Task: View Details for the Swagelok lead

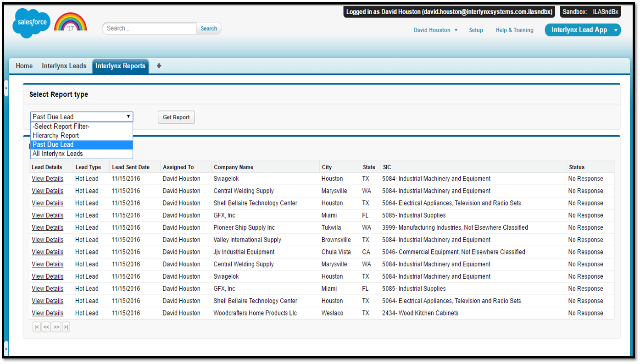Action: [47, 178]
